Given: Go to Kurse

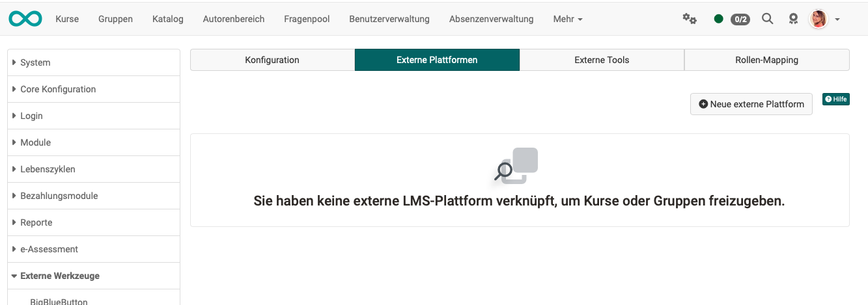Looking at the screenshot, I should 67,19.
